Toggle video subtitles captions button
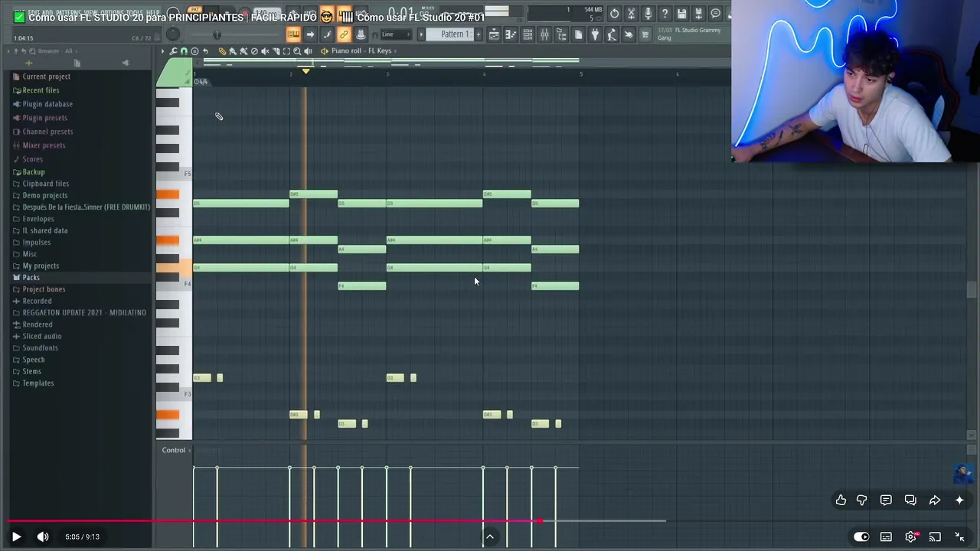The height and width of the screenshot is (551, 980). (886, 536)
